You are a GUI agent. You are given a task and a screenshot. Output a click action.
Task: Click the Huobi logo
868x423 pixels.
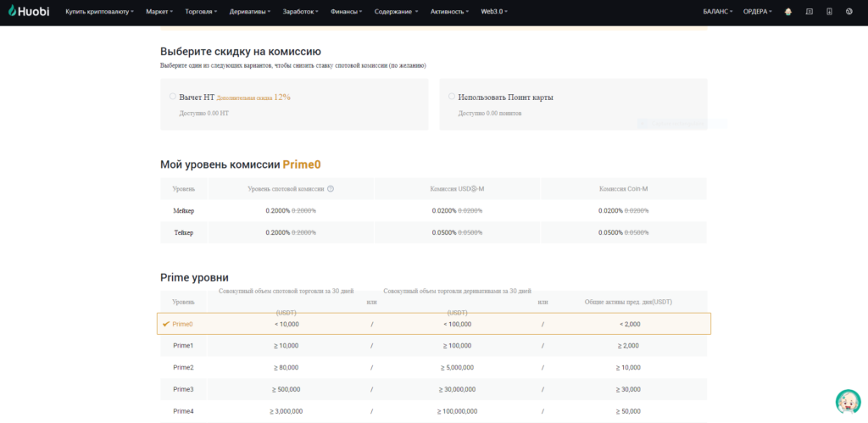30,12
